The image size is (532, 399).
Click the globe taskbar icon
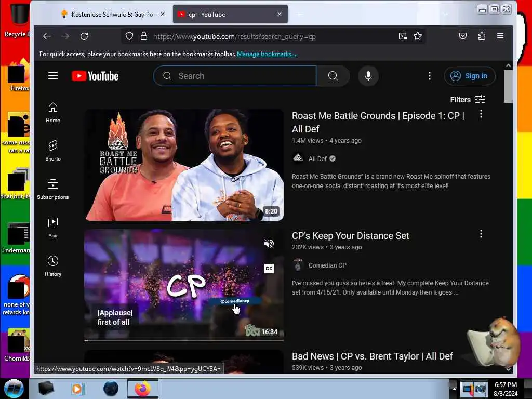[111, 389]
